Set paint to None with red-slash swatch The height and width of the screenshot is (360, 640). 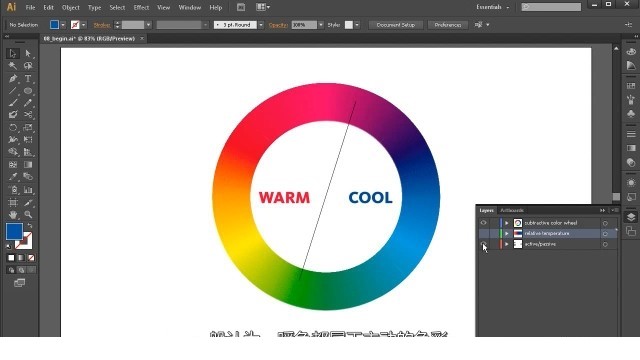pyautogui.click(x=31, y=258)
